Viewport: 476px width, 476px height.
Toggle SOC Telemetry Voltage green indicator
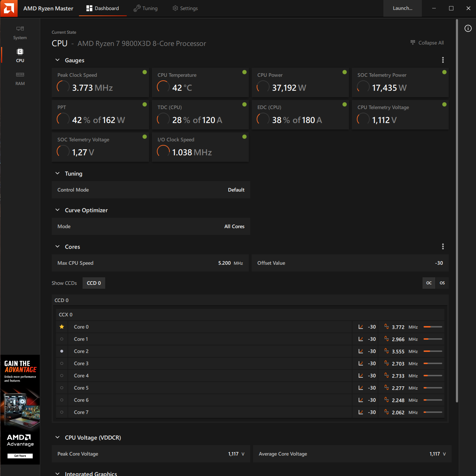click(x=145, y=137)
